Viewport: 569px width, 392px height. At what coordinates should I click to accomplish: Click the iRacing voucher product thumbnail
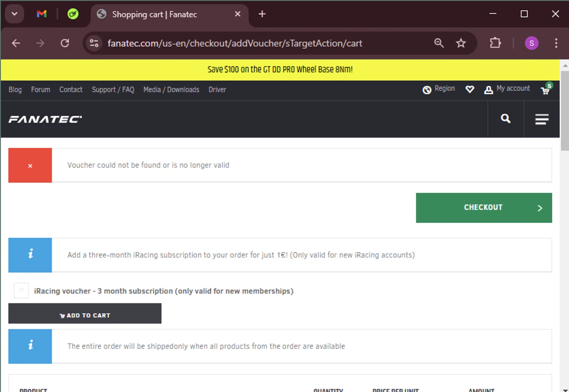21,291
